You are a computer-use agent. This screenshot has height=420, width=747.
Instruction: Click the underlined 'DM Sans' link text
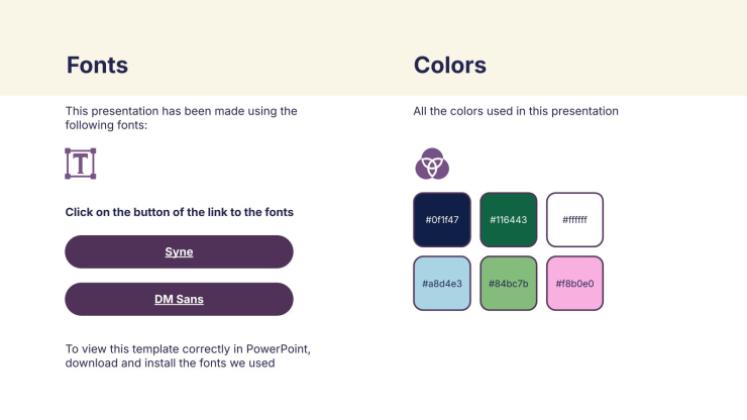coord(179,299)
